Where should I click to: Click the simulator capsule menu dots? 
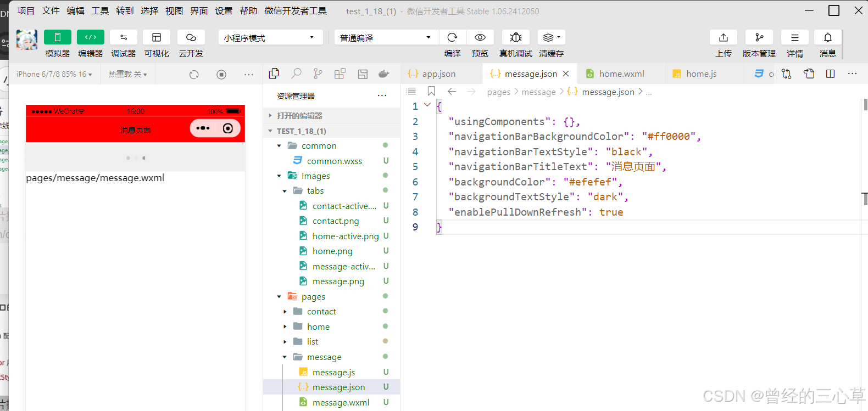coord(203,128)
